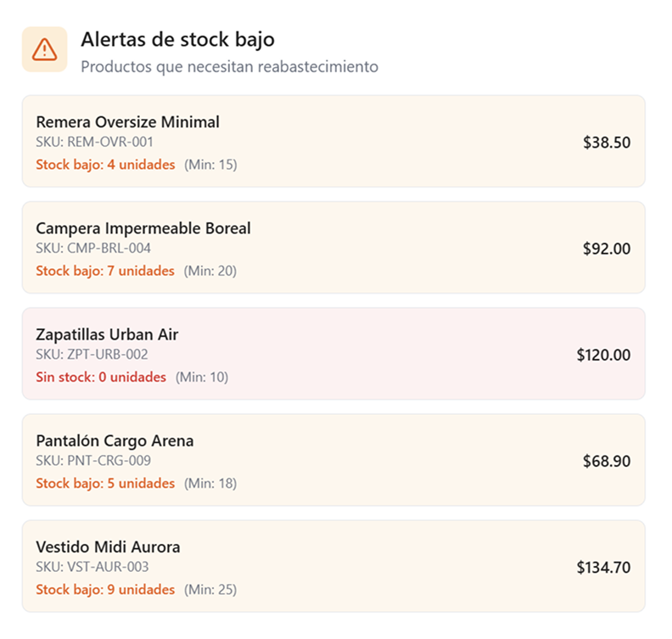Click the 'Alertas de stock bajo' heading

click(177, 40)
